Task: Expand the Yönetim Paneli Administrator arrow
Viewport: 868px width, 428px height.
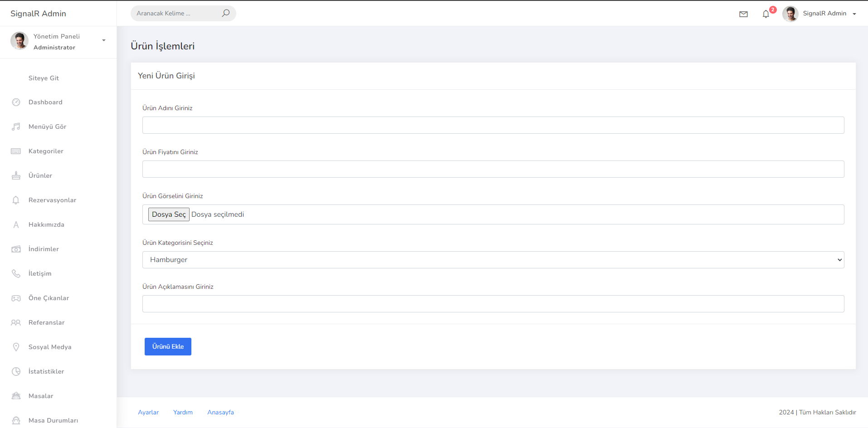Action: coord(104,40)
